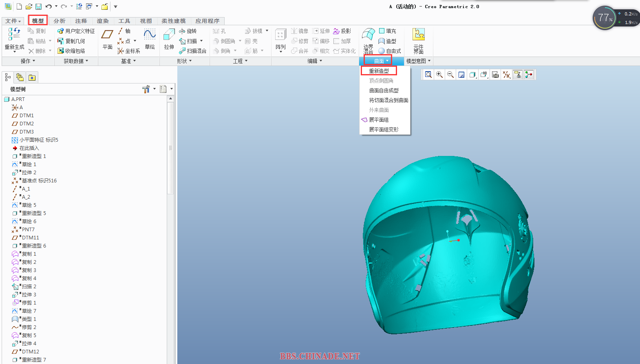The image size is (640, 364).
Task: Select 扫描 2 feature in model tree
Action: click(29, 287)
